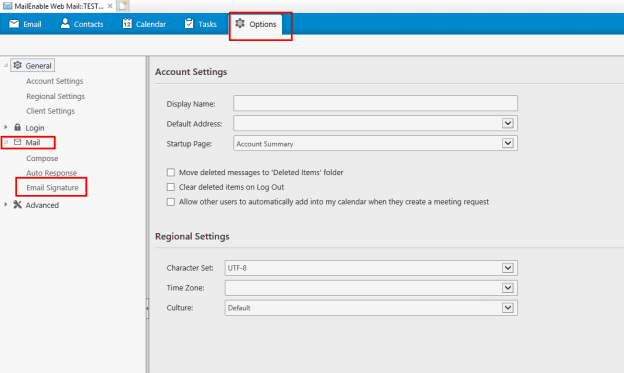
Task: Click the Account Summary value in Startup Page
Action: point(265,144)
